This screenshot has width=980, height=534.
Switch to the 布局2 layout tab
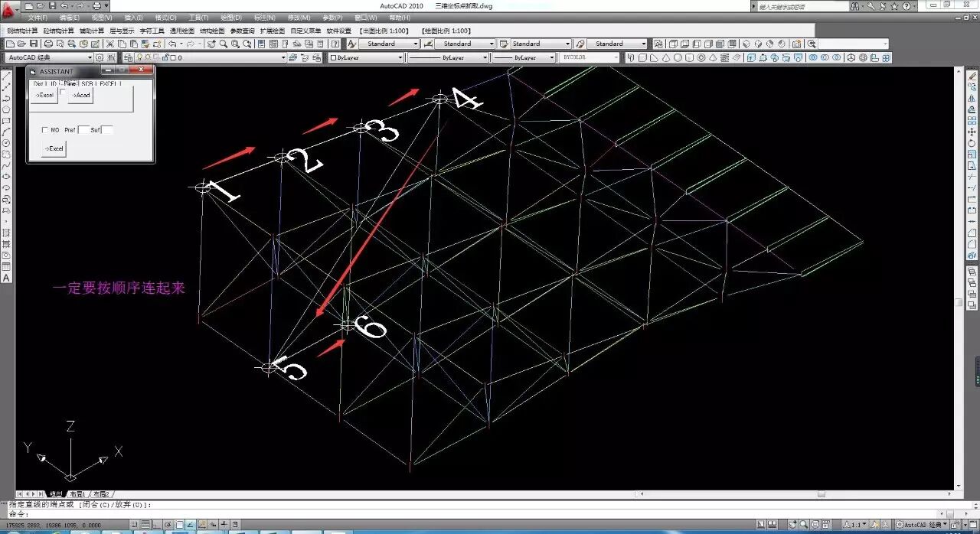click(x=101, y=494)
